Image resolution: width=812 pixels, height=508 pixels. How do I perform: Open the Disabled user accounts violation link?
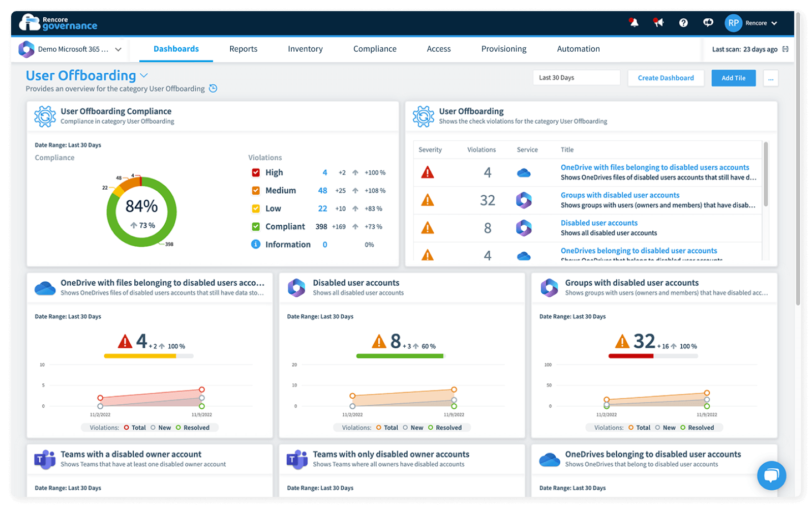pyautogui.click(x=599, y=222)
